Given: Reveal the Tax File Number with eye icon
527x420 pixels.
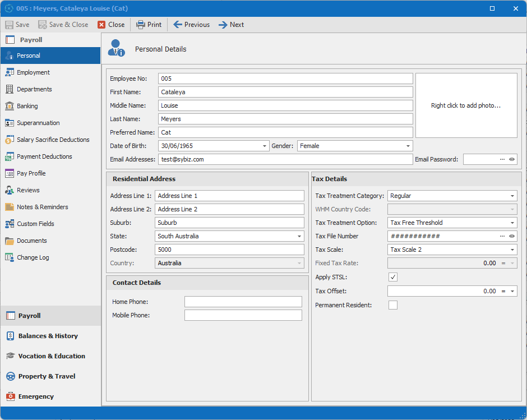Looking at the screenshot, I should pyautogui.click(x=512, y=236).
